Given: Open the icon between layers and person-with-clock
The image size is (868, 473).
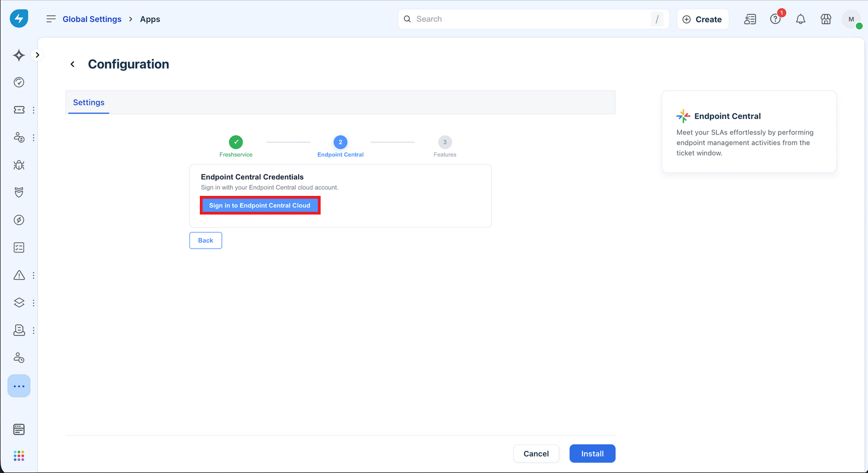Looking at the screenshot, I should point(19,330).
